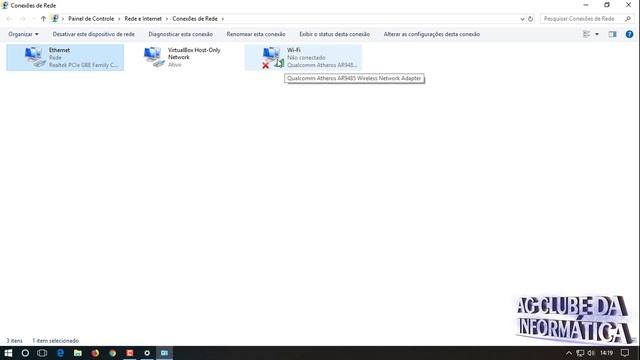Click Conexões de Rede breadcrumb
The width and height of the screenshot is (640, 360).
195,19
